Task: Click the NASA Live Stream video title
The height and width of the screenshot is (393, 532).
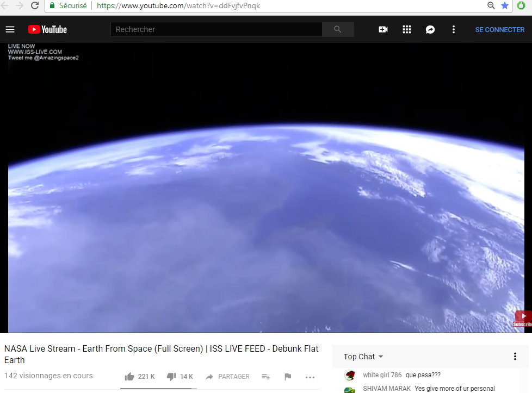Action: point(162,354)
